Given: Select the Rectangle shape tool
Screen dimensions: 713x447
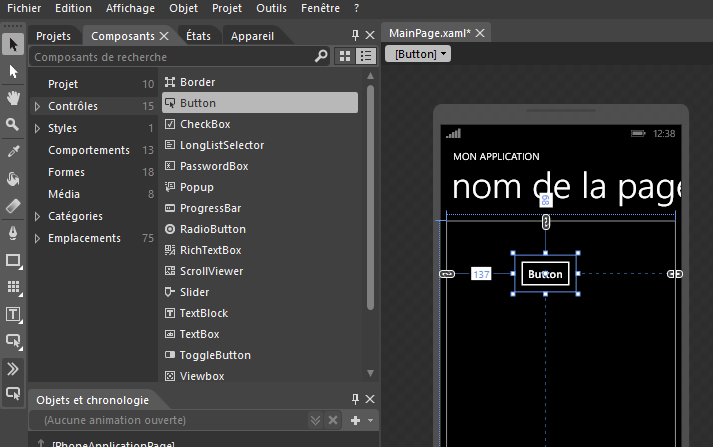Looking at the screenshot, I should 13,261.
